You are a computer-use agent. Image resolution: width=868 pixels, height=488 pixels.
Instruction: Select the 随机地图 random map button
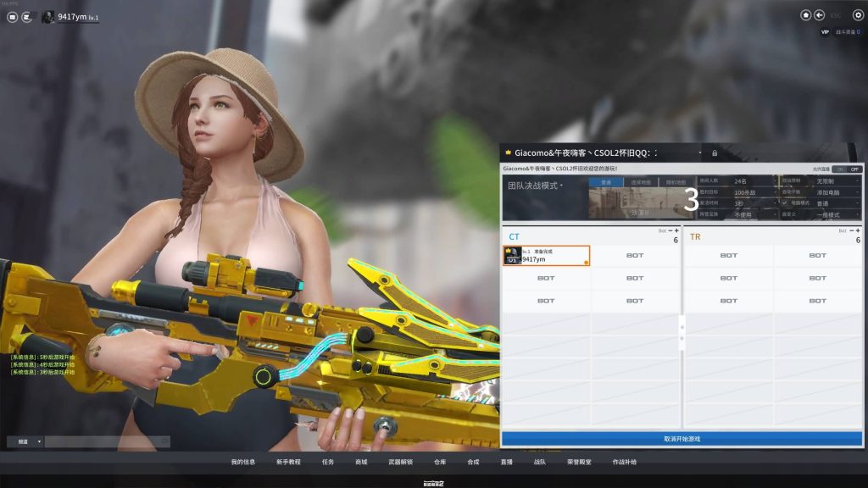tap(676, 182)
